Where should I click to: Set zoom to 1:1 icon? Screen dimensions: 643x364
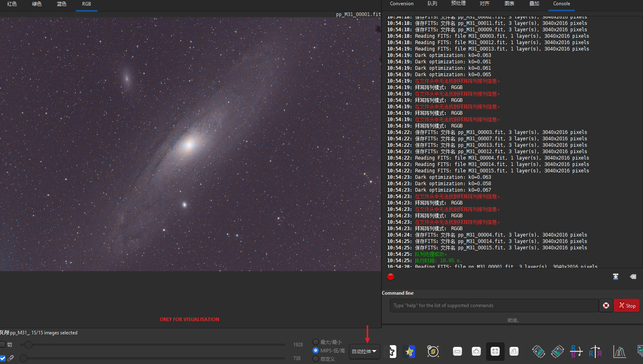tap(514, 352)
